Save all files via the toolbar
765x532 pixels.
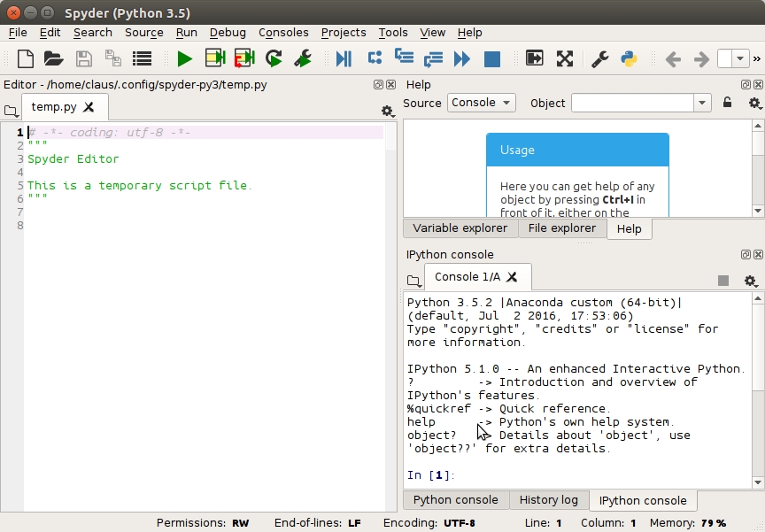[x=113, y=59]
